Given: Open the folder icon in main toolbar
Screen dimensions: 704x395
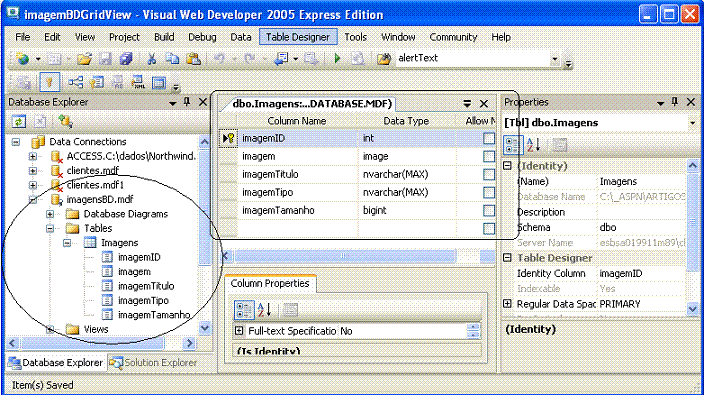Looking at the screenshot, I should [x=84, y=58].
